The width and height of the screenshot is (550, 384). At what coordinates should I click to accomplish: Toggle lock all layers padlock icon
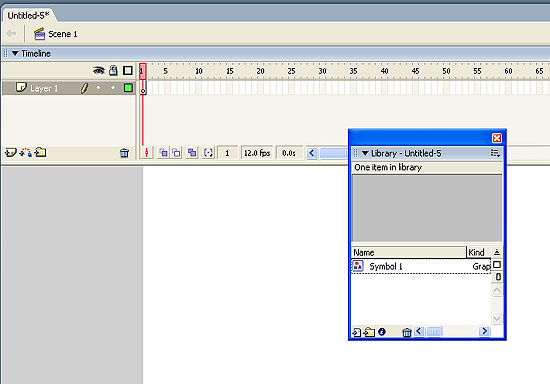coord(113,70)
